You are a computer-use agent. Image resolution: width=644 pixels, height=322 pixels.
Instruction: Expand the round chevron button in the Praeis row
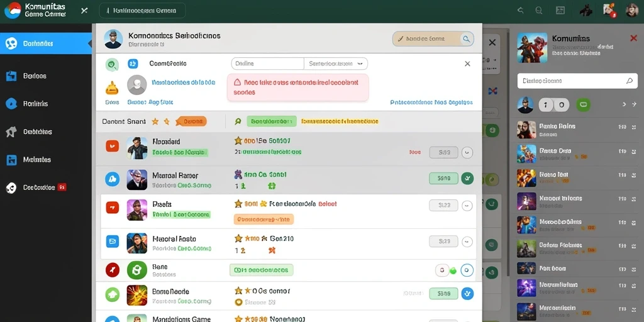[467, 206]
